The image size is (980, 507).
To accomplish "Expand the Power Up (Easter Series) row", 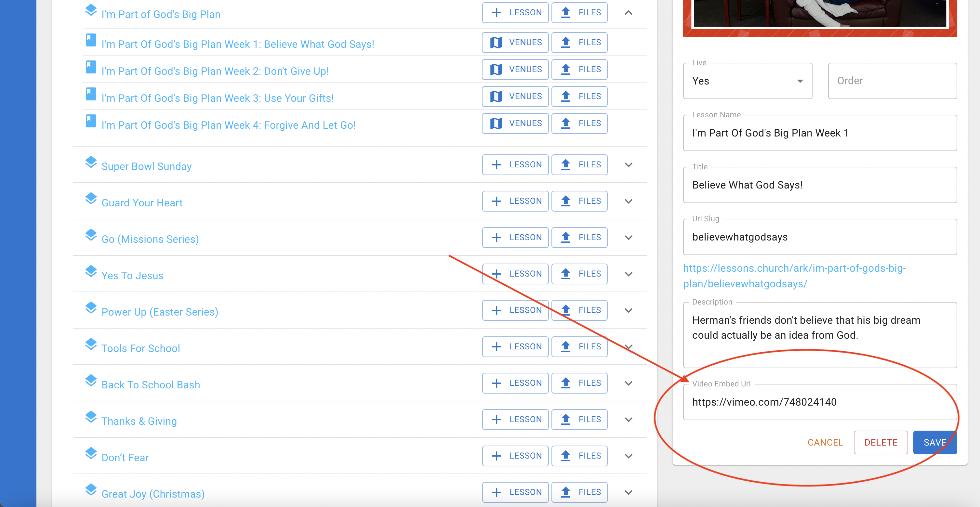I will point(629,310).
